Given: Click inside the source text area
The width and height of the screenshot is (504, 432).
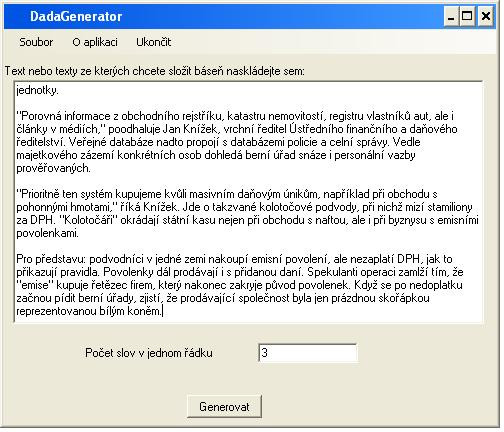Looking at the screenshot, I should click(x=248, y=202).
